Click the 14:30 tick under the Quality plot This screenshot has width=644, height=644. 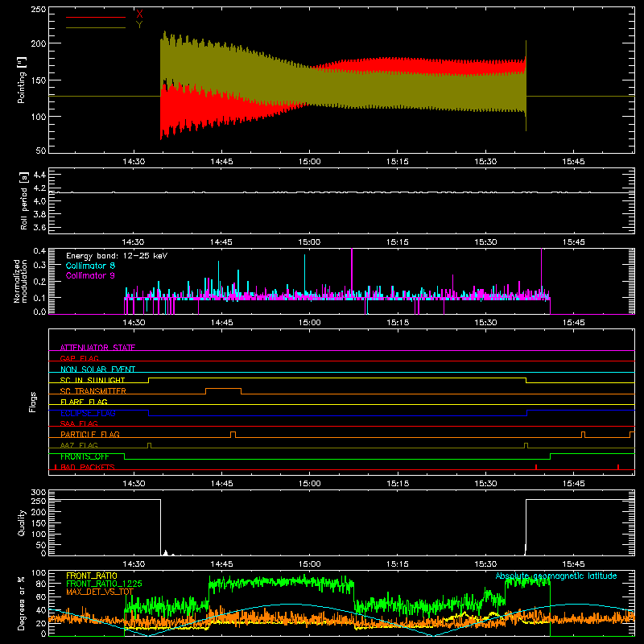tap(134, 564)
